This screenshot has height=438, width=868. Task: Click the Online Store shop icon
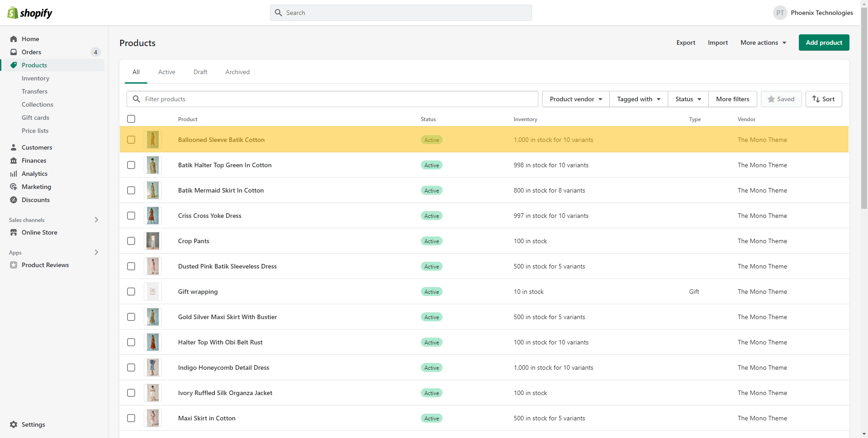coord(14,232)
